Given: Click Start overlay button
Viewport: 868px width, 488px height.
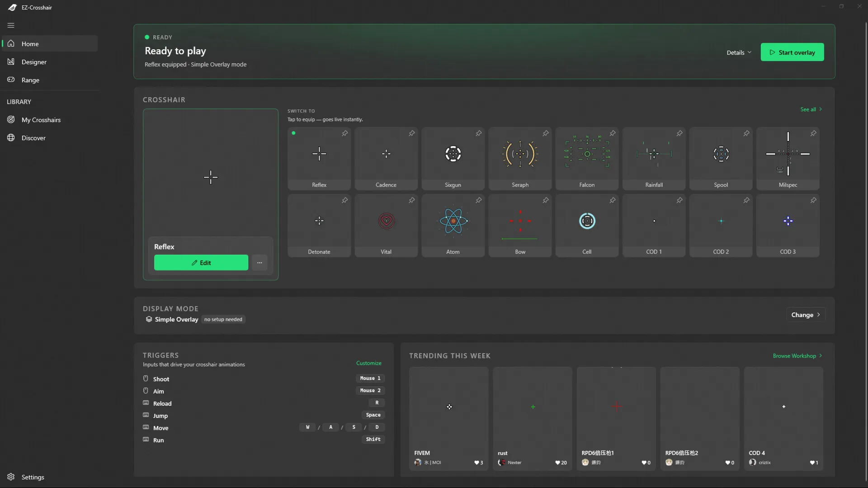Looking at the screenshot, I should (x=792, y=52).
